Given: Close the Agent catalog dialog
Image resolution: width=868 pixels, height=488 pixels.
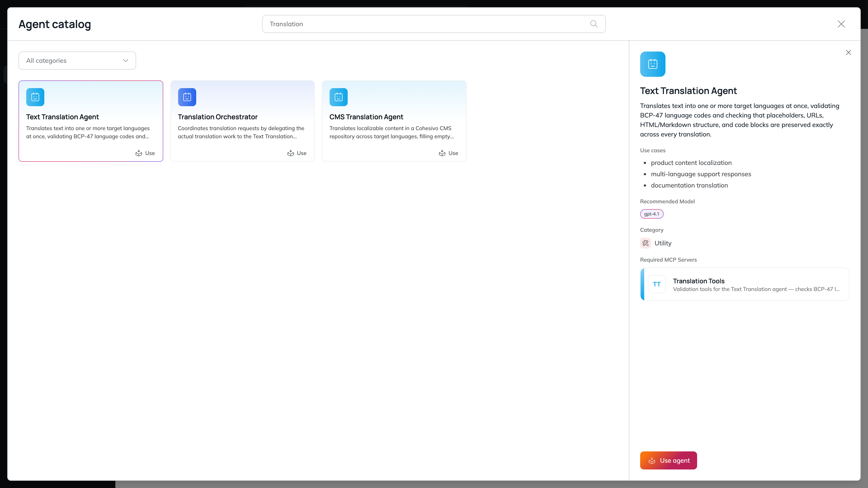Looking at the screenshot, I should tap(841, 24).
